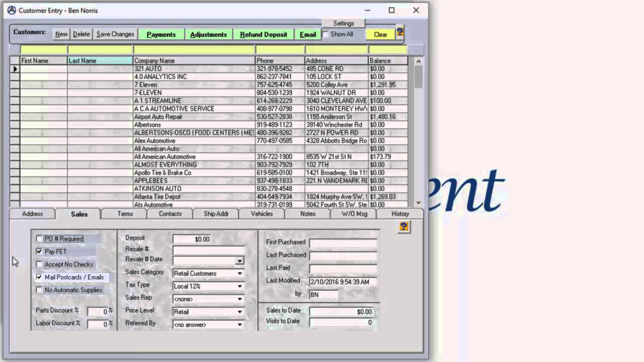Open the Referred By dropdown
This screenshot has width=644, height=362.
(x=240, y=325)
